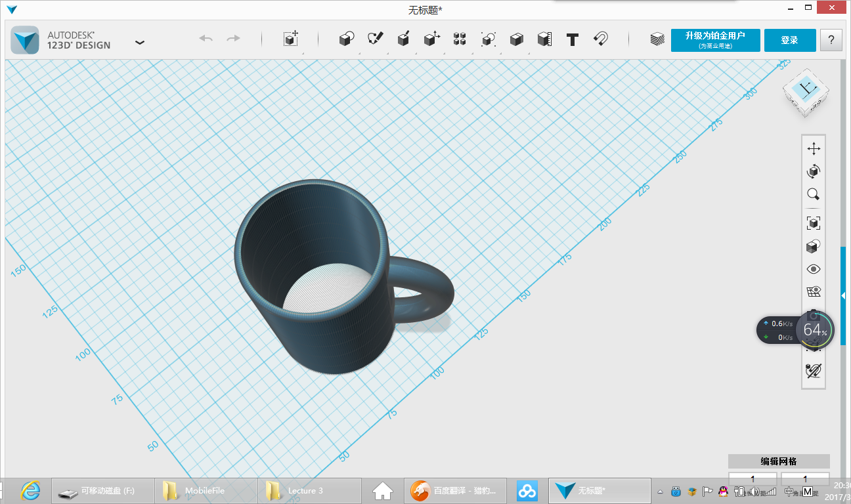Click the title bar app icon
851x504 pixels.
(x=12, y=9)
